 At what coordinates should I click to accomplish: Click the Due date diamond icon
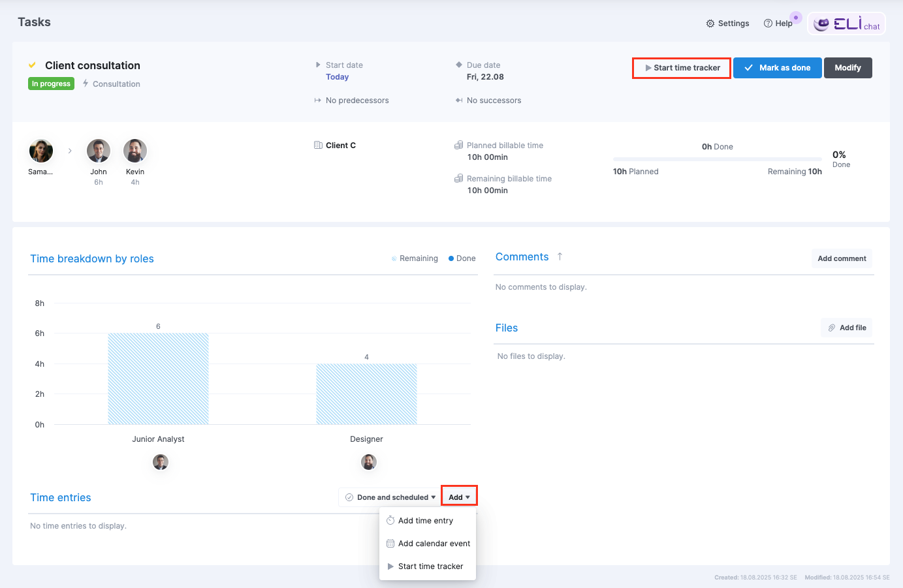459,65
